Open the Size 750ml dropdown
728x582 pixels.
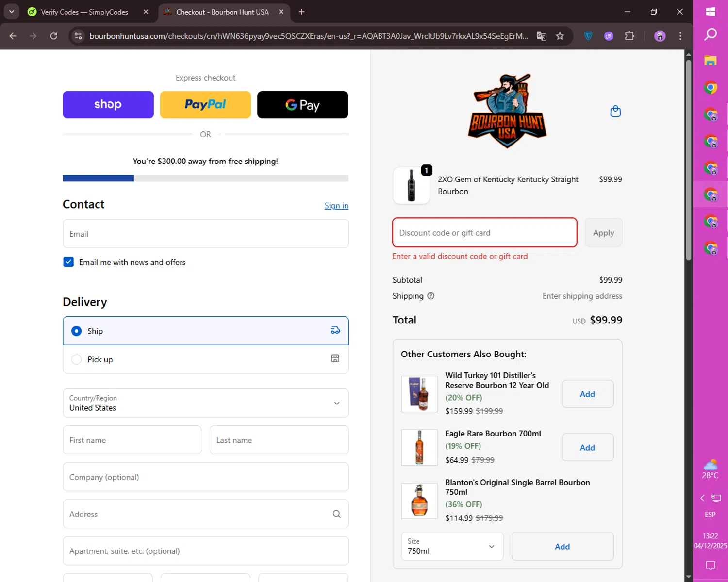pos(452,546)
